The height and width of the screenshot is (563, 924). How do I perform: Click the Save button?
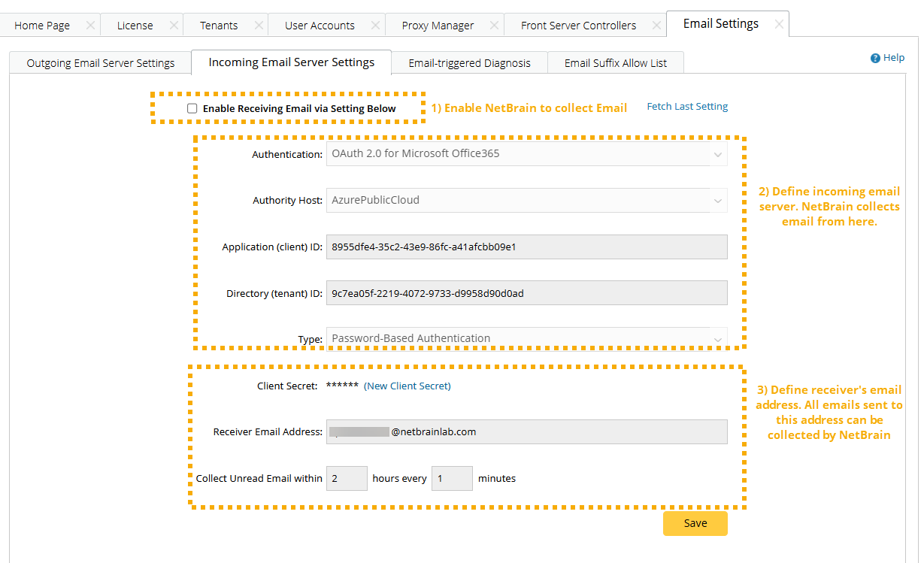tap(695, 523)
